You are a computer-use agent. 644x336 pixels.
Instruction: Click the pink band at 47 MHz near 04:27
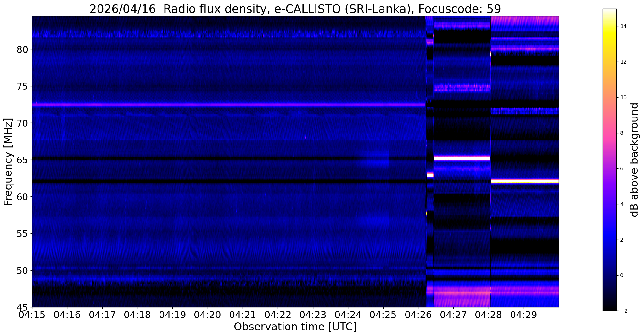(462, 293)
